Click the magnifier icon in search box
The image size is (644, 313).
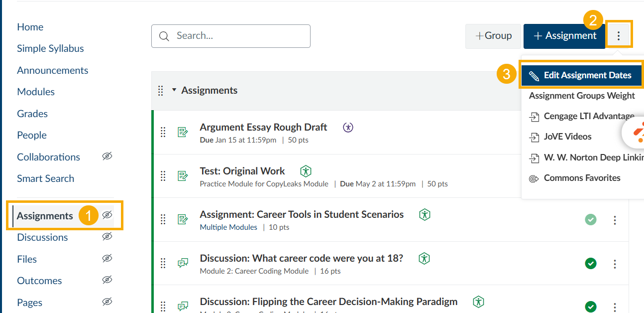coord(164,36)
